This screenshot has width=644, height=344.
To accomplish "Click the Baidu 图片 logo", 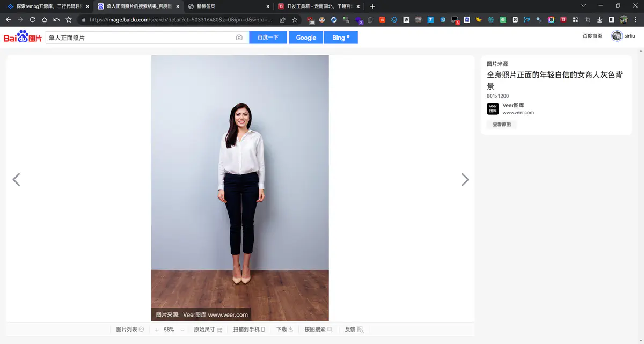I will 23,37.
